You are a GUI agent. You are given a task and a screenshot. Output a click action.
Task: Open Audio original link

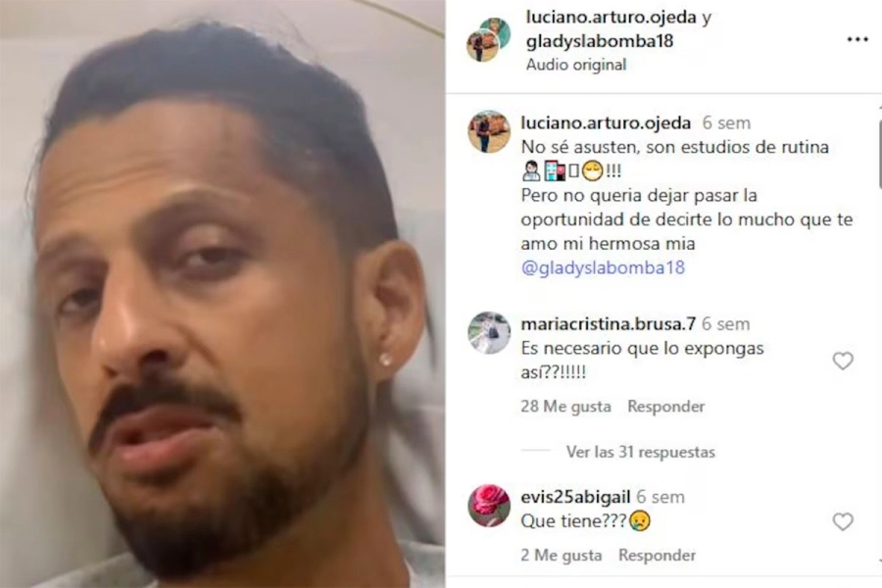[576, 65]
